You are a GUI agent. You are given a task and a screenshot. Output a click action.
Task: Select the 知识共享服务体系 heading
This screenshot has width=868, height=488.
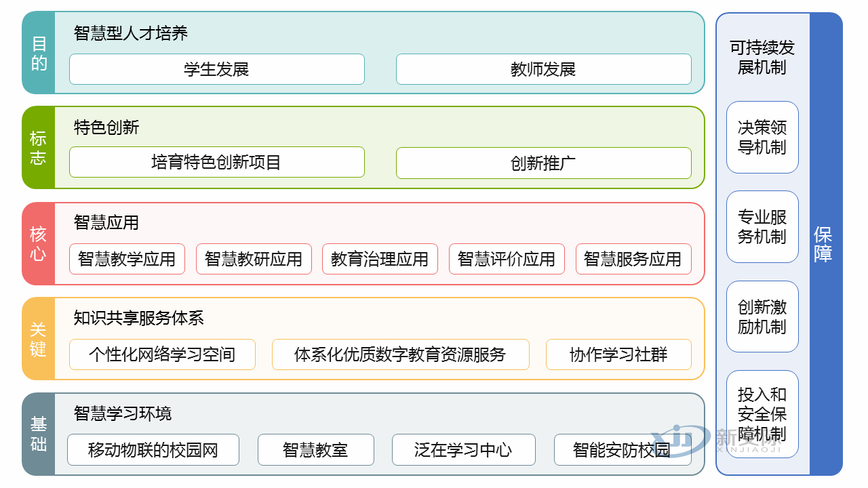pos(139,318)
